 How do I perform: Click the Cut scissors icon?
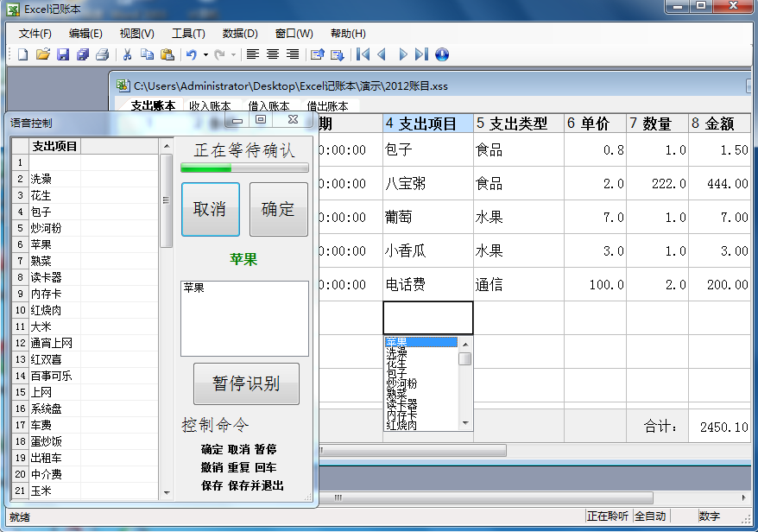127,54
